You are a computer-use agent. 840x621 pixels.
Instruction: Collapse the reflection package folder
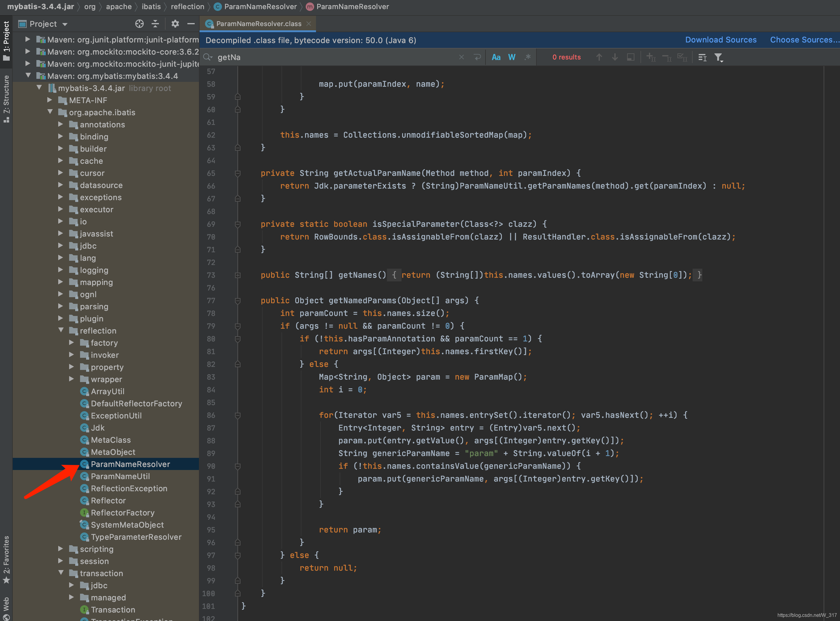tap(61, 331)
